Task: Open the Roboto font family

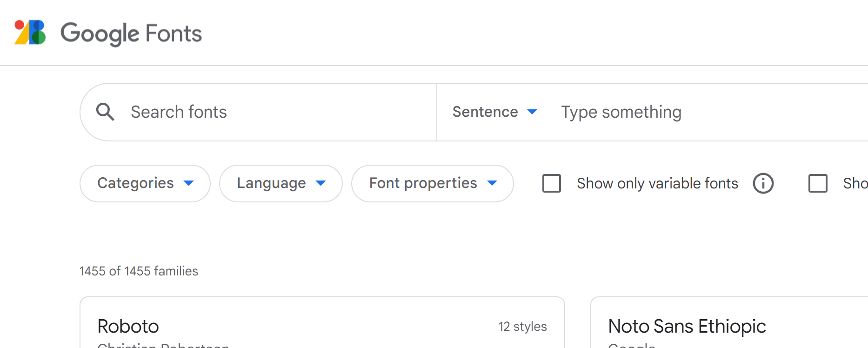Action: [x=128, y=327]
